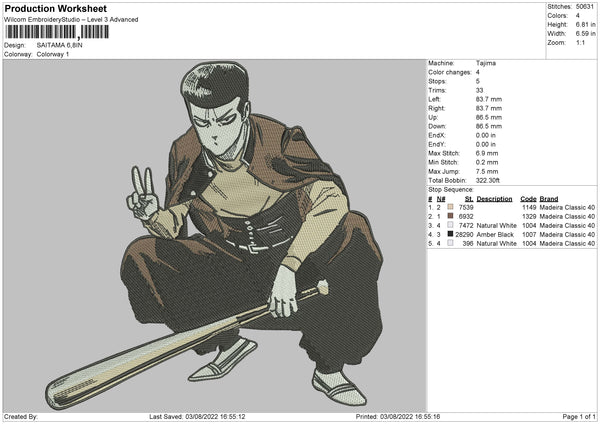
Task: Click the 'Production Worksheet' title
Action: pos(55,8)
